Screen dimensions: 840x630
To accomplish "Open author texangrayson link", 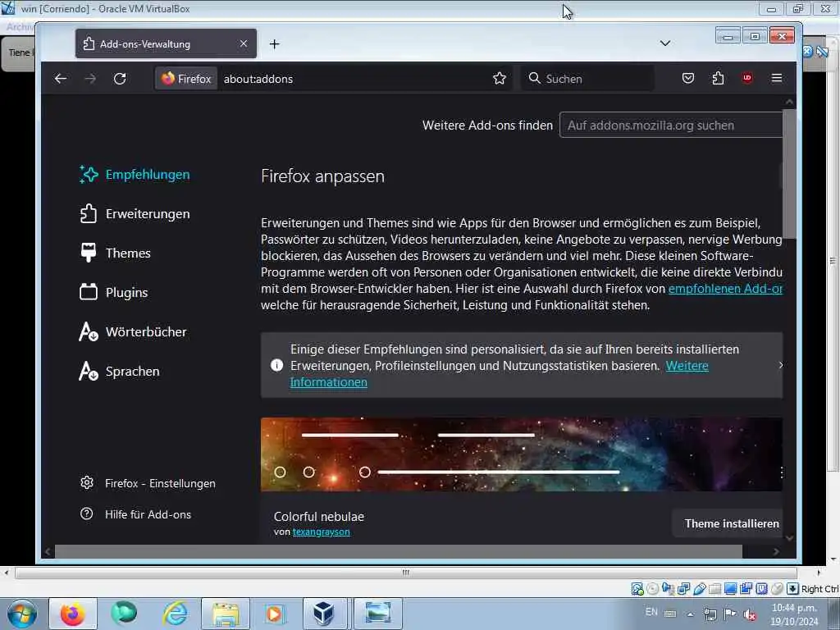I will point(322,532).
